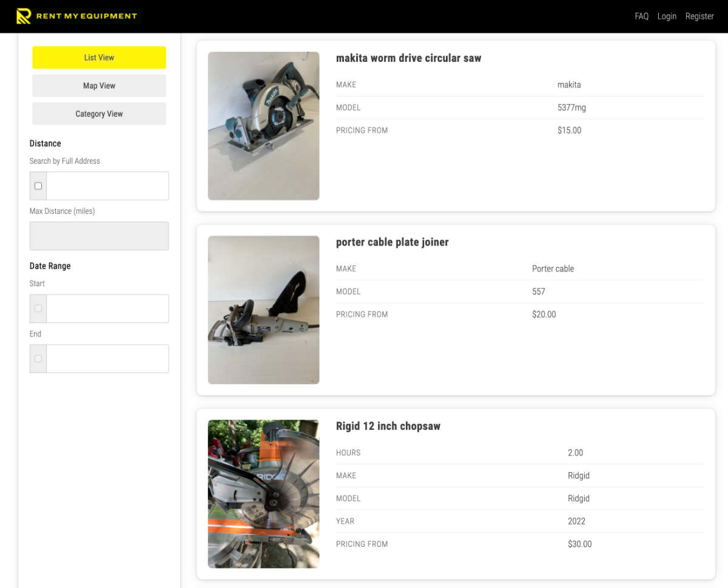Select the model value 557
The image size is (728, 588).
coord(539,292)
